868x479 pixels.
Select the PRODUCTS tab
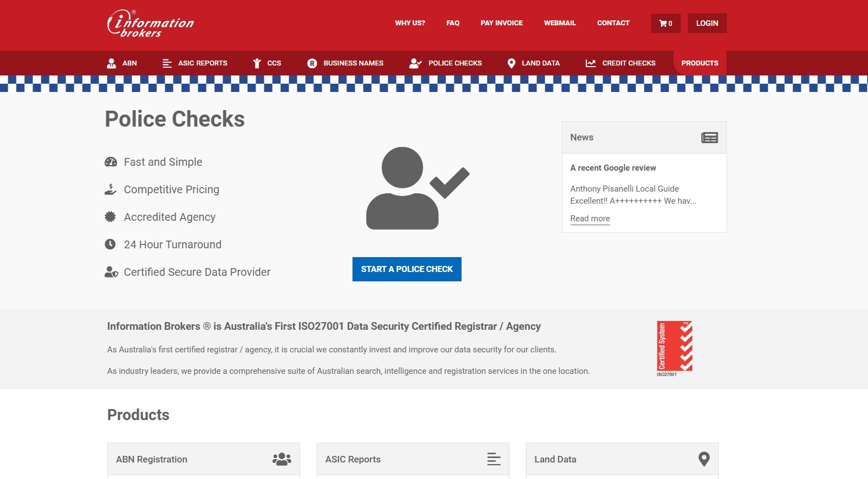pyautogui.click(x=699, y=63)
